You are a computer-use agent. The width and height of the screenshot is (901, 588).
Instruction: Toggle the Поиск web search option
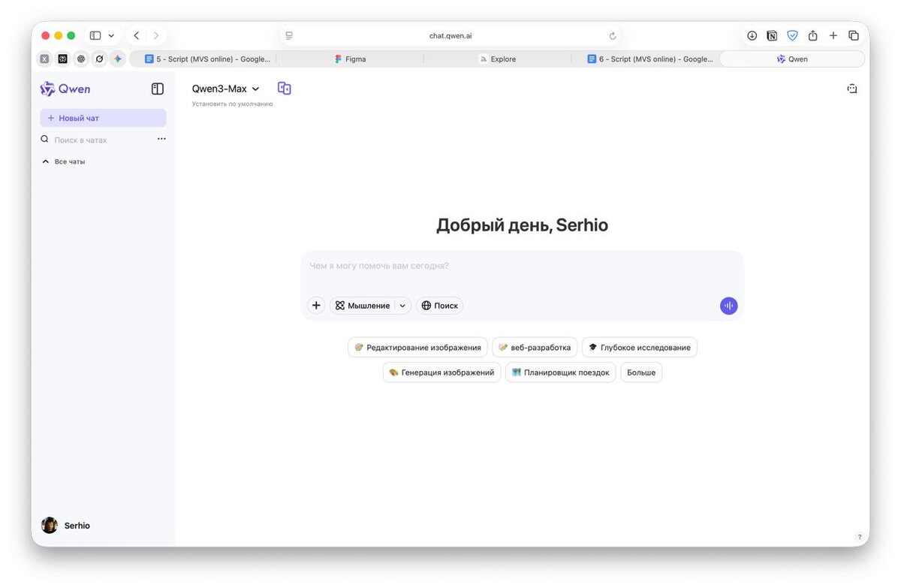440,306
